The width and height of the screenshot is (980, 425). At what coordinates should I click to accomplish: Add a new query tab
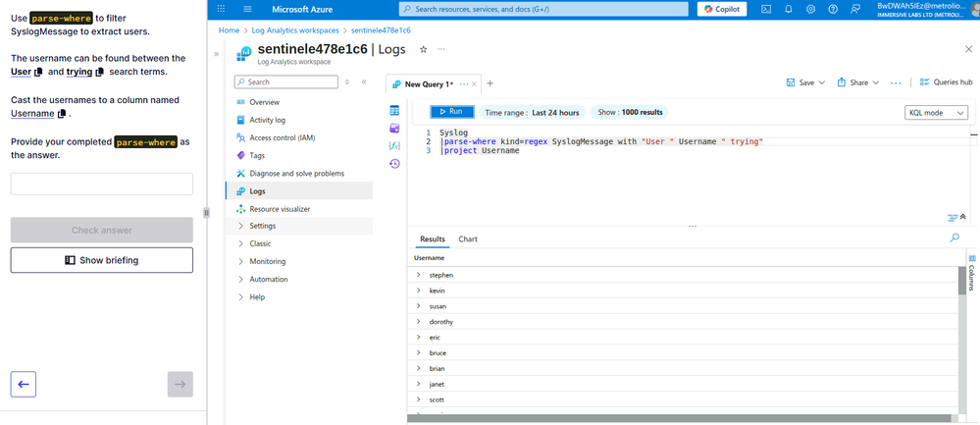(x=490, y=84)
